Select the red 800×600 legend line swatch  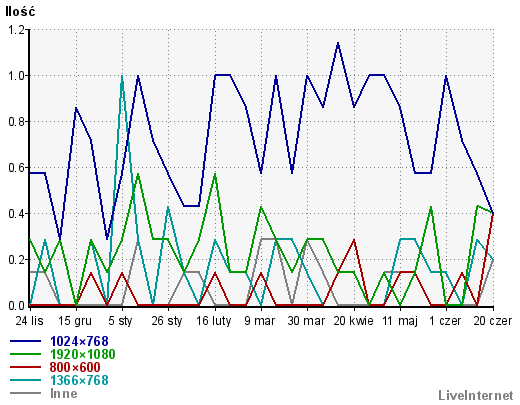[x=25, y=367]
